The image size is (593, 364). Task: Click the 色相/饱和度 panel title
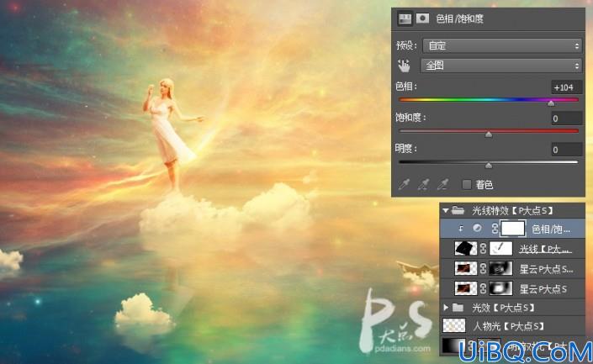(x=459, y=18)
